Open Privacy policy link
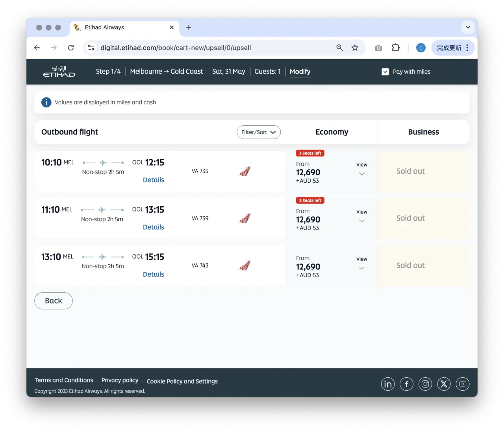Viewport: 504px width, 432px height. [120, 380]
